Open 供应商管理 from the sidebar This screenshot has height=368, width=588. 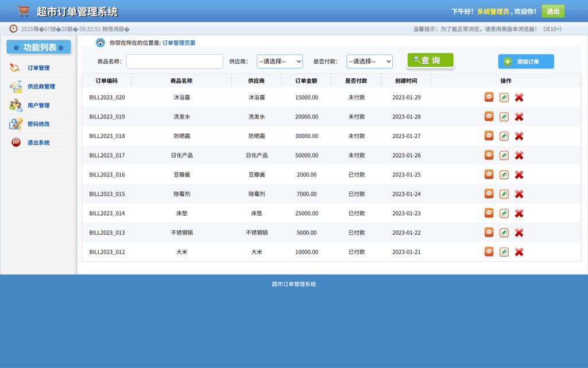[16, 86]
